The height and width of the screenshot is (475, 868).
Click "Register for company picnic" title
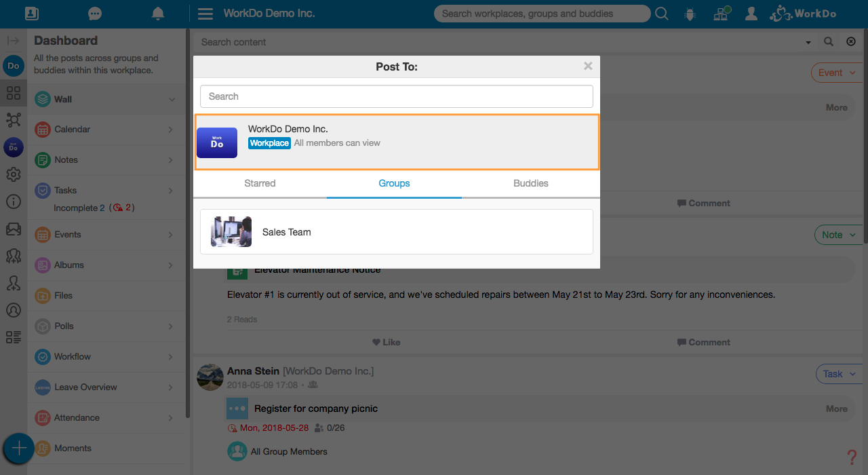click(x=316, y=409)
